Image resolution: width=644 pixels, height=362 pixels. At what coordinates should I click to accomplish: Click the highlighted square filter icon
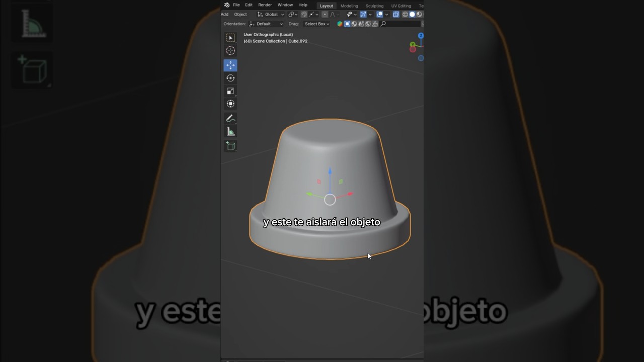347,24
